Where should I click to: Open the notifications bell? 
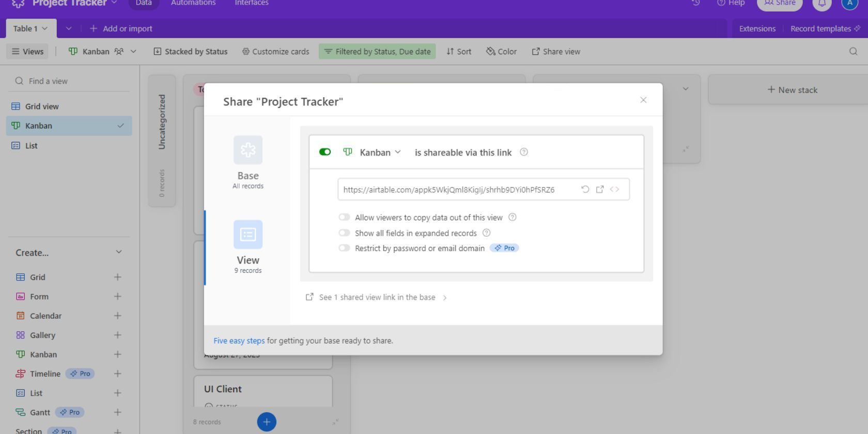(822, 4)
